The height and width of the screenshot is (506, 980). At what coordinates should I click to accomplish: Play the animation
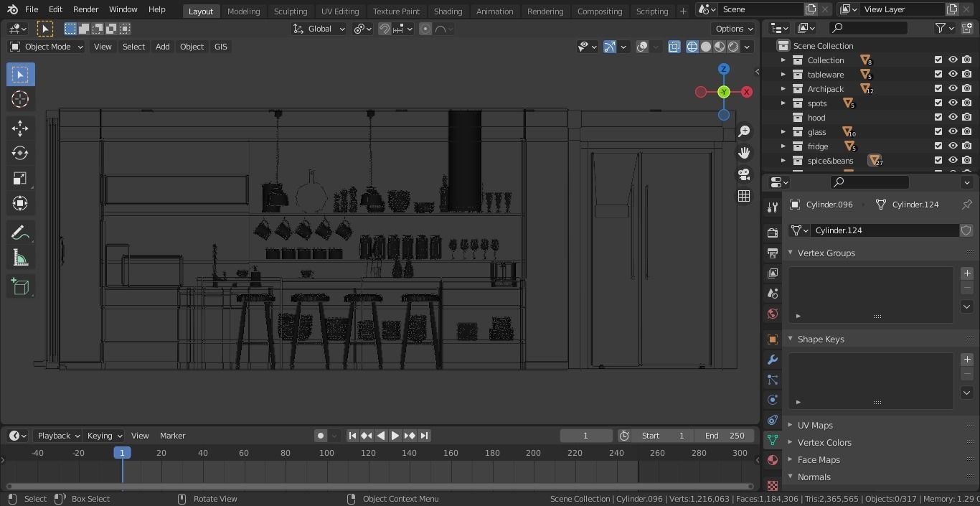[395, 436]
